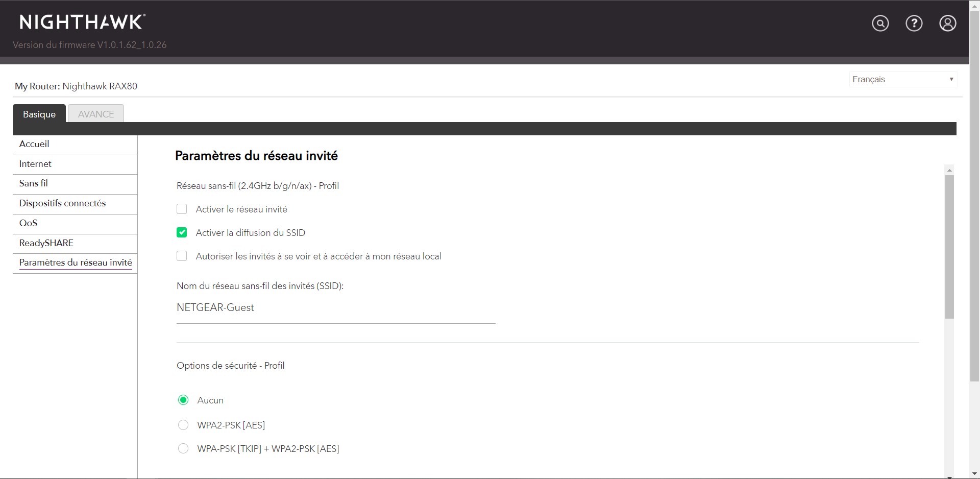This screenshot has height=479, width=980.
Task: Open the Français language dropdown
Action: point(903,79)
